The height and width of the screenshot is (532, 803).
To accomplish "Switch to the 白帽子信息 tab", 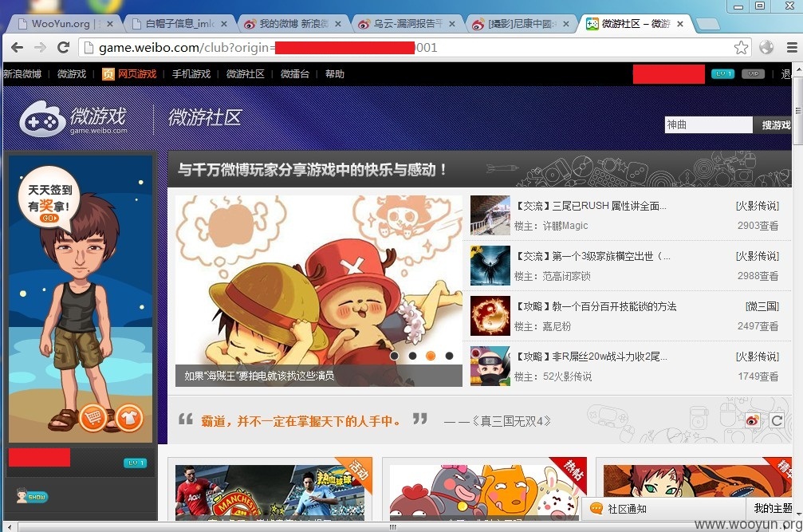I will 179,24.
